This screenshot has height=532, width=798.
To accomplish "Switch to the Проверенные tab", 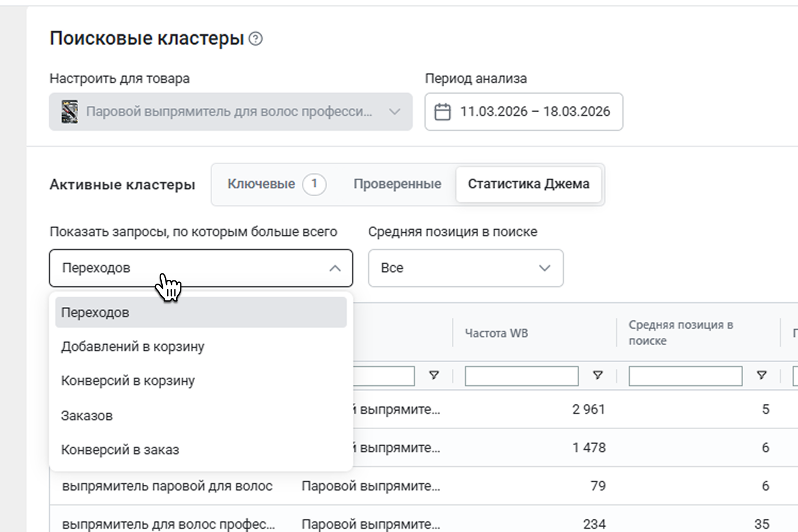I will click(x=397, y=184).
